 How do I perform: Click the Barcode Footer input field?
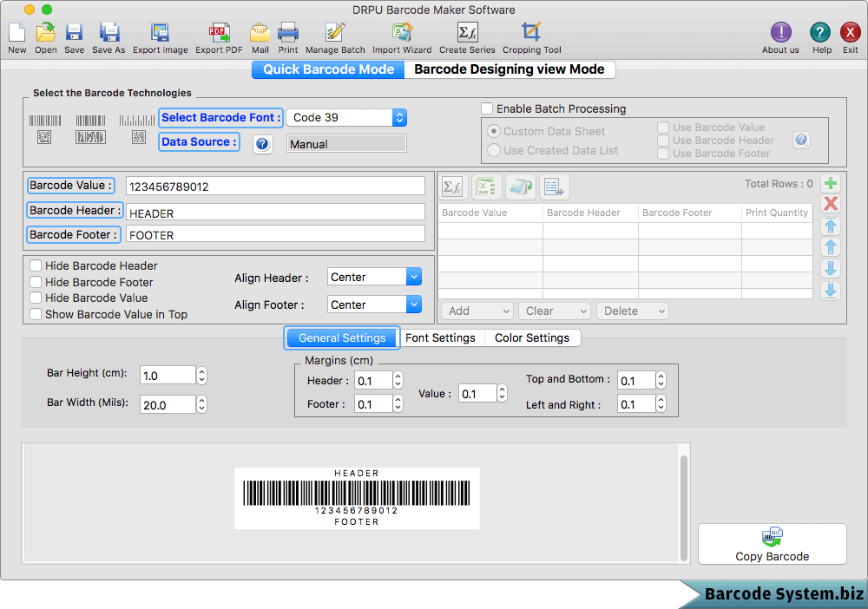point(275,234)
